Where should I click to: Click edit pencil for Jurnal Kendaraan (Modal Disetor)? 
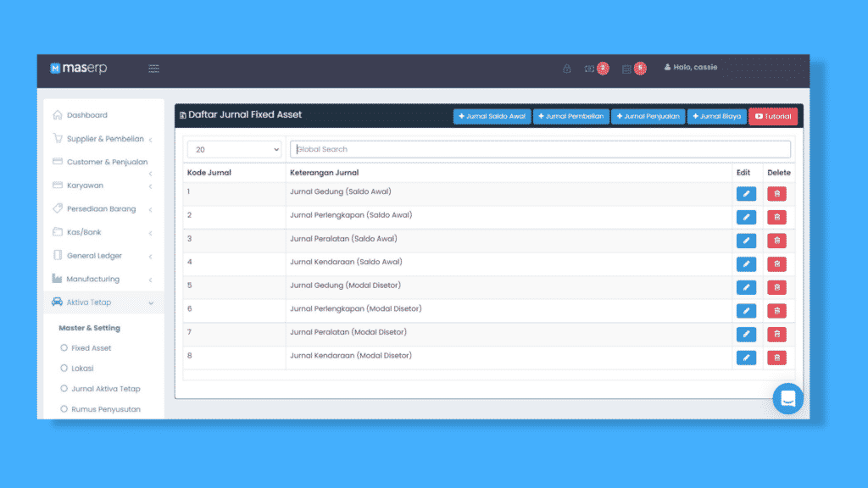click(746, 358)
